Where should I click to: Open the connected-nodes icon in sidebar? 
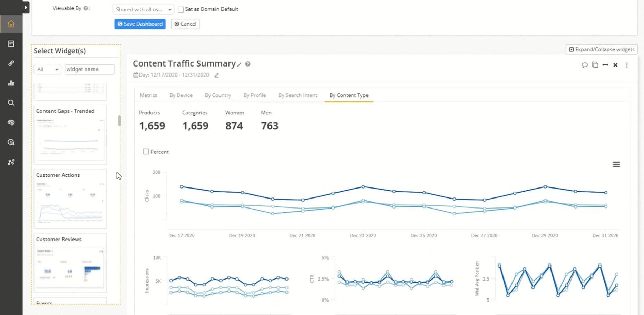point(11,162)
